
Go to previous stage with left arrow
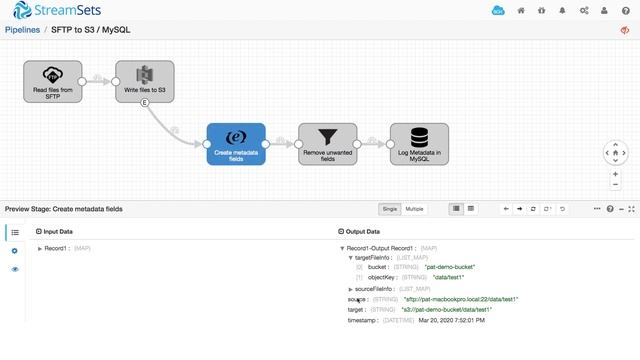tap(506, 209)
